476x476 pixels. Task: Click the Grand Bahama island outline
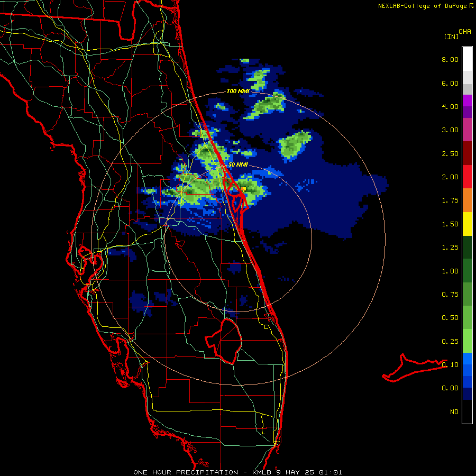(415, 368)
